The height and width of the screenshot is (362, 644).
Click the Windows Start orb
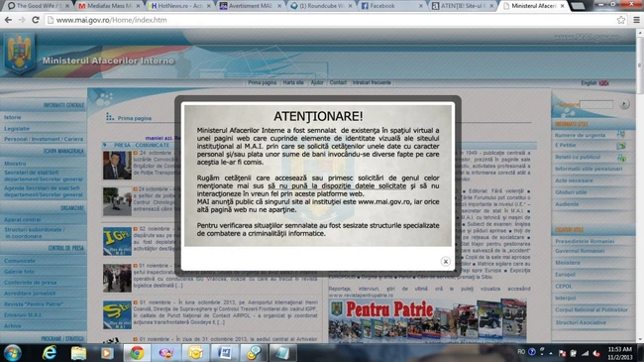tap(12, 353)
